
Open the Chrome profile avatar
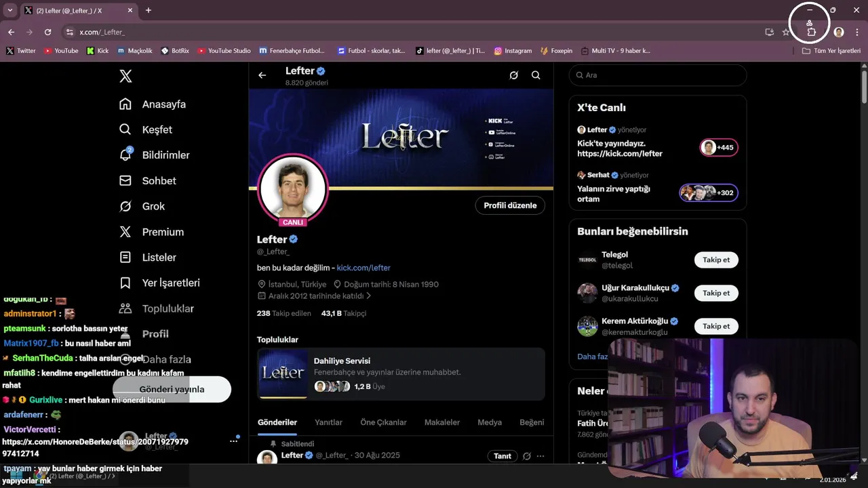(x=839, y=32)
